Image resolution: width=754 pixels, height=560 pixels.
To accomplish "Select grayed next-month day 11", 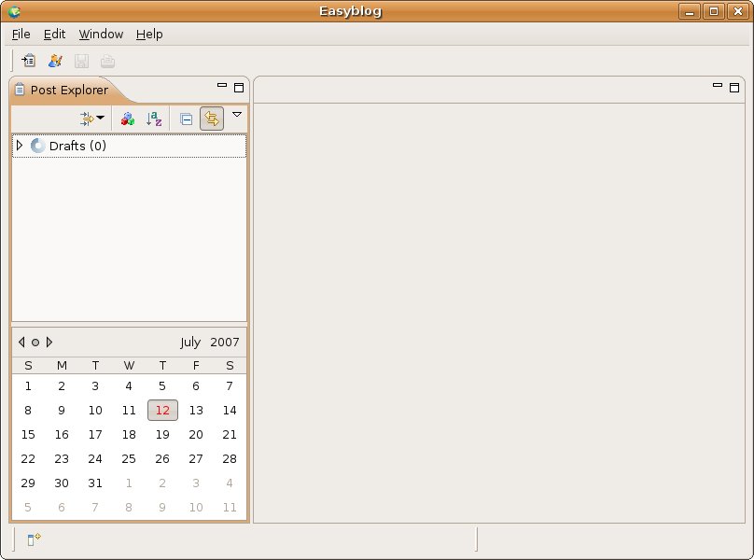I will click(230, 507).
